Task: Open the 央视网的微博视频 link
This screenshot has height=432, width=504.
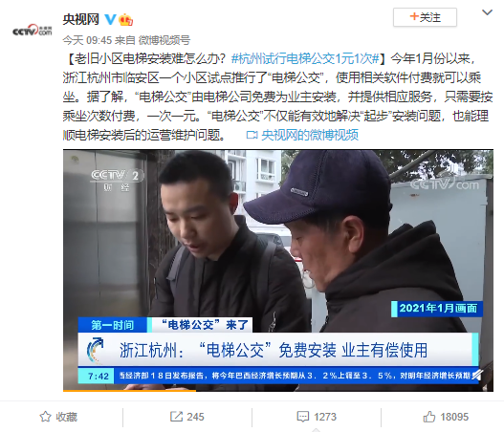Action: (310, 135)
